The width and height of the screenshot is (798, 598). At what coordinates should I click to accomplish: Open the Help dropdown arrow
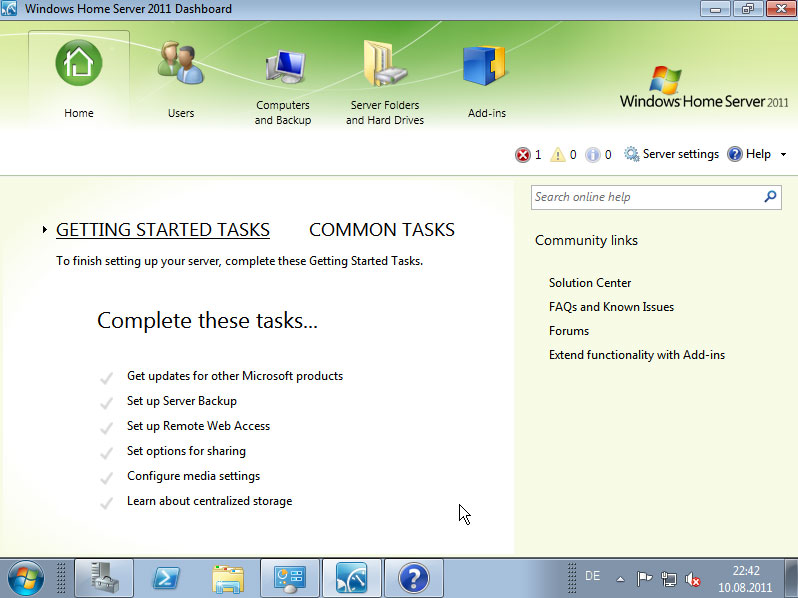point(783,154)
